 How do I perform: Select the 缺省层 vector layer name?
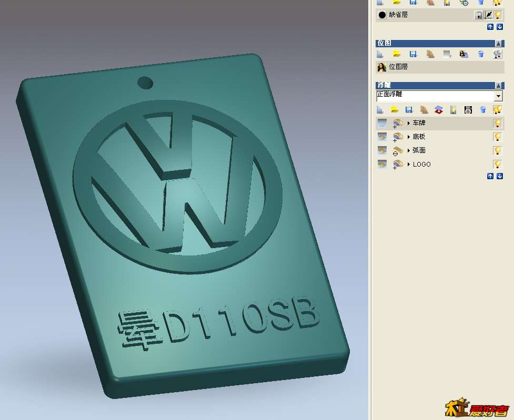tap(398, 15)
